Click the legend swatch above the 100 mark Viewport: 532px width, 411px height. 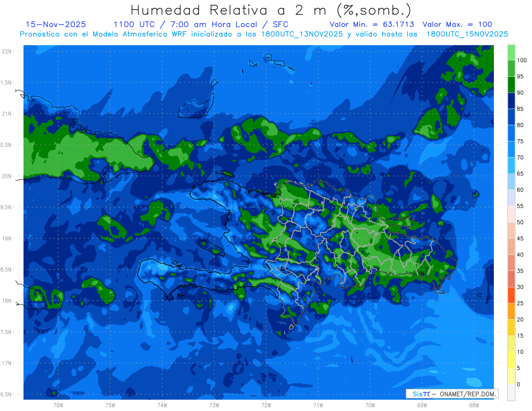(511, 52)
